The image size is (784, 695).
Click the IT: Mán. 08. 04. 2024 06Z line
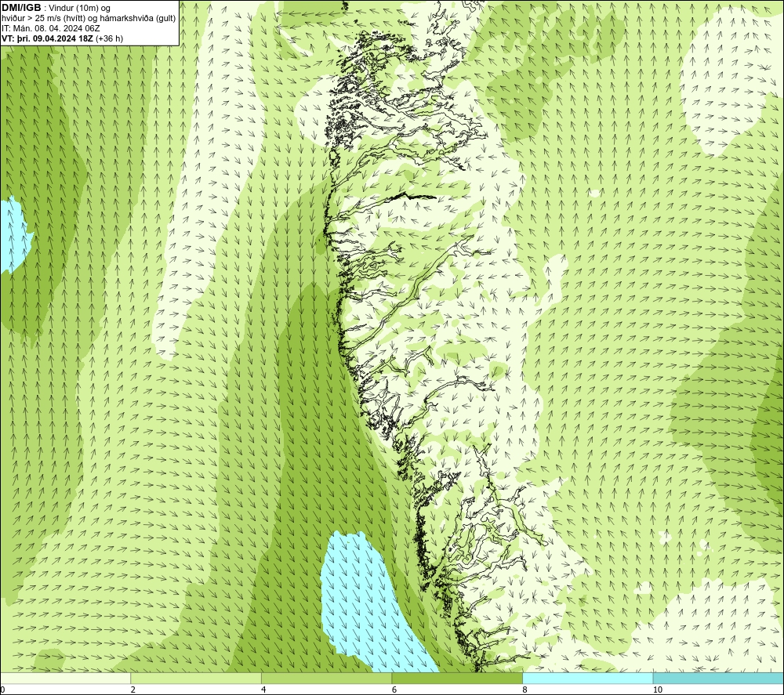click(x=51, y=28)
